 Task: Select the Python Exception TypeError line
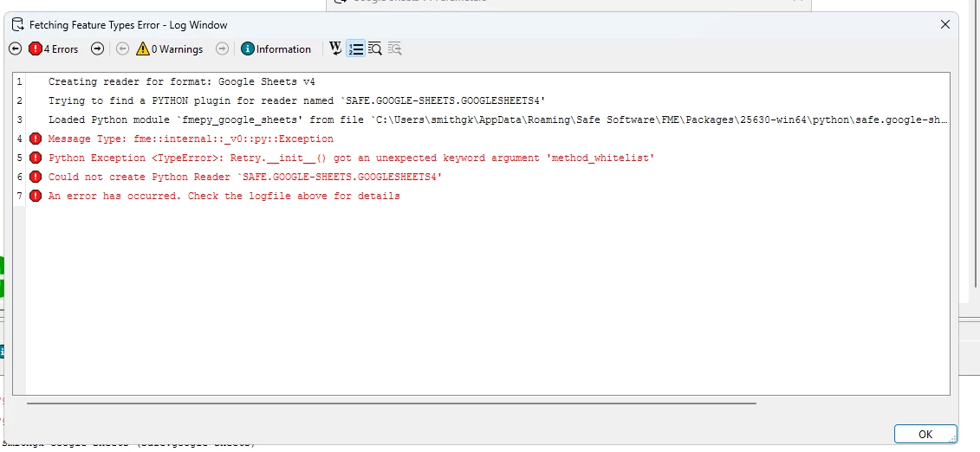coord(351,158)
